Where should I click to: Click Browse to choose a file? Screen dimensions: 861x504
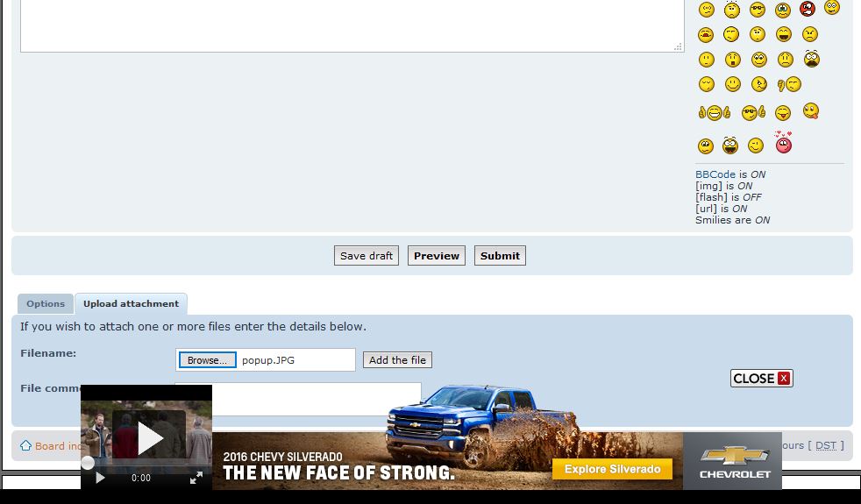point(207,360)
